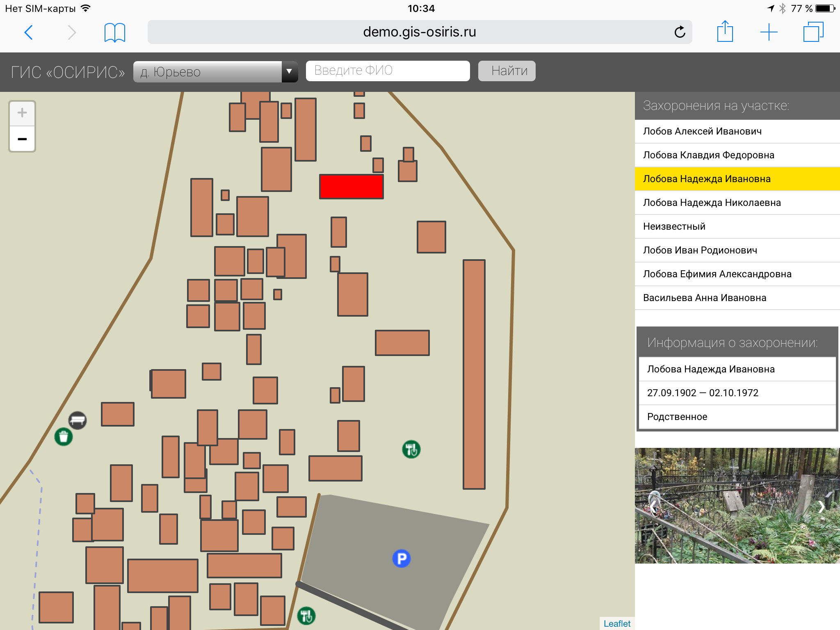The image size is (840, 630).
Task: Focus the Введите ФИО search field
Action: (388, 71)
